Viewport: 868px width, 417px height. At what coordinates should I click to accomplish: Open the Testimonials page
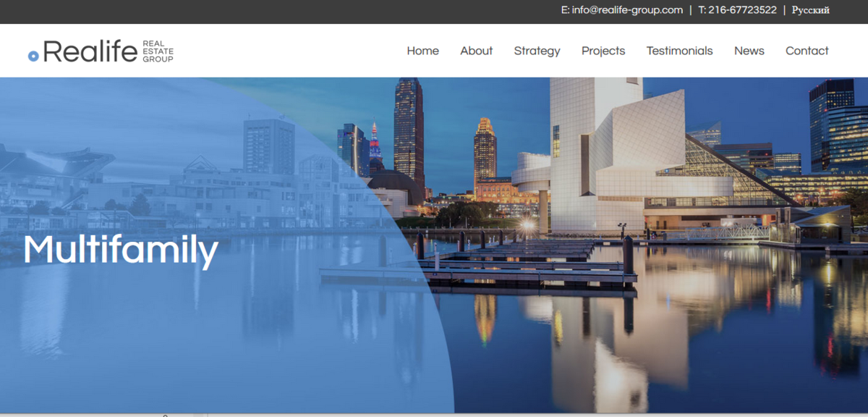pyautogui.click(x=679, y=51)
